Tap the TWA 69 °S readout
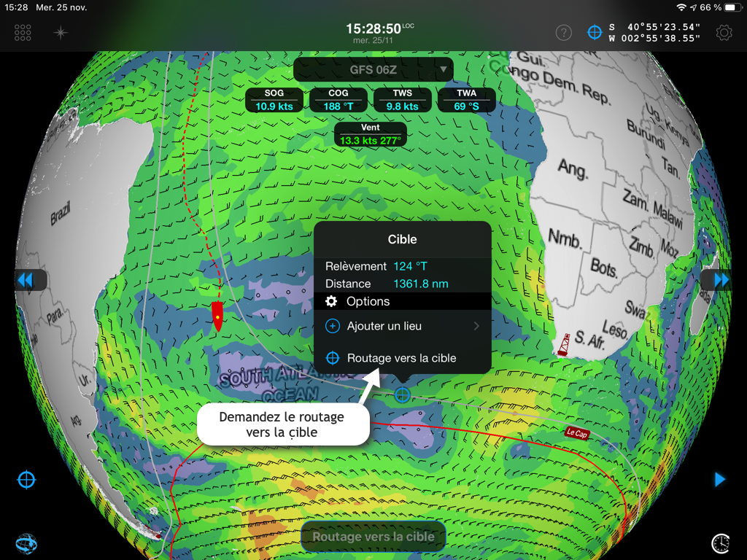This screenshot has width=747, height=560. (x=466, y=100)
